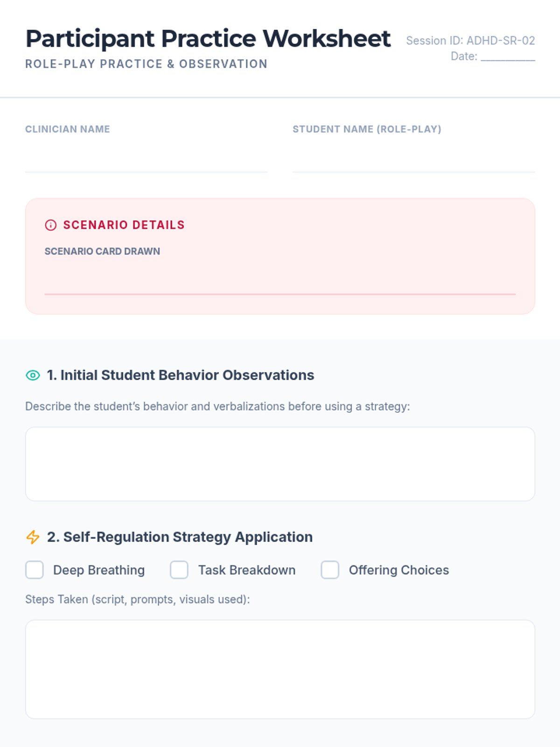Select the Task Breakdown label

point(247,570)
